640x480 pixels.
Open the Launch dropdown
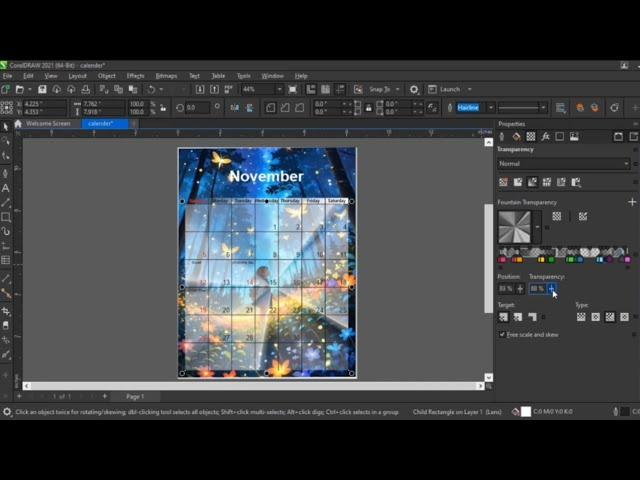point(469,89)
